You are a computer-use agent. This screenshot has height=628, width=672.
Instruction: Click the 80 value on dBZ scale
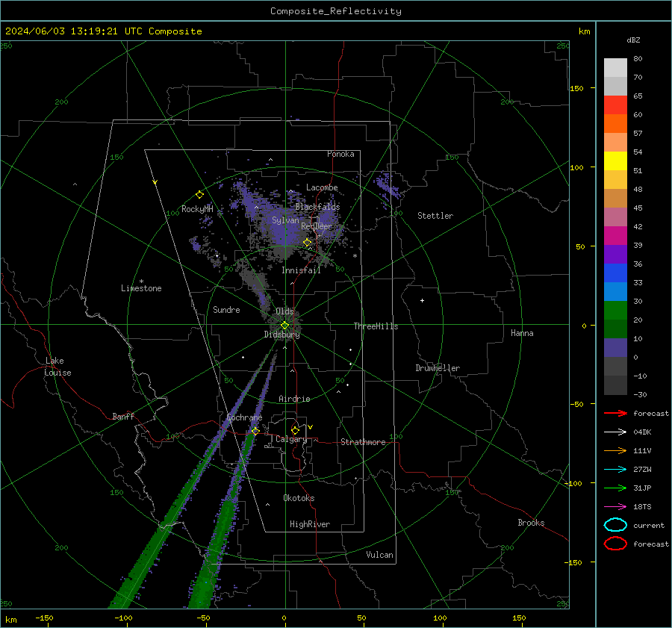pos(638,59)
